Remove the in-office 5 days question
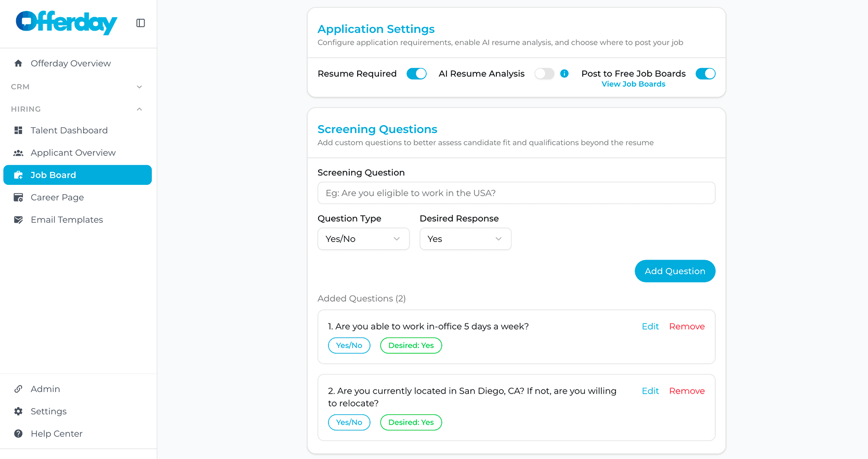Screen dimensions: 868x459 point(687,327)
